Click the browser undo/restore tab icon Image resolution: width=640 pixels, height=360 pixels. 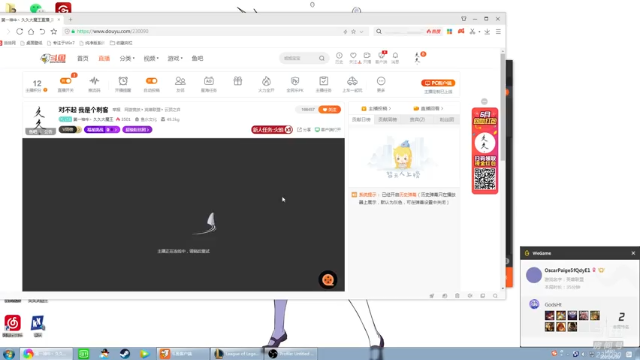[42, 31]
